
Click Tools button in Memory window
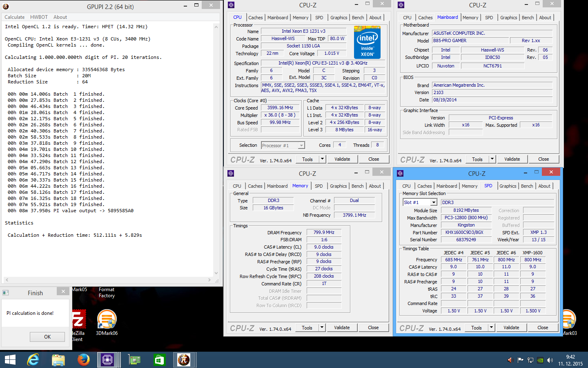307,328
